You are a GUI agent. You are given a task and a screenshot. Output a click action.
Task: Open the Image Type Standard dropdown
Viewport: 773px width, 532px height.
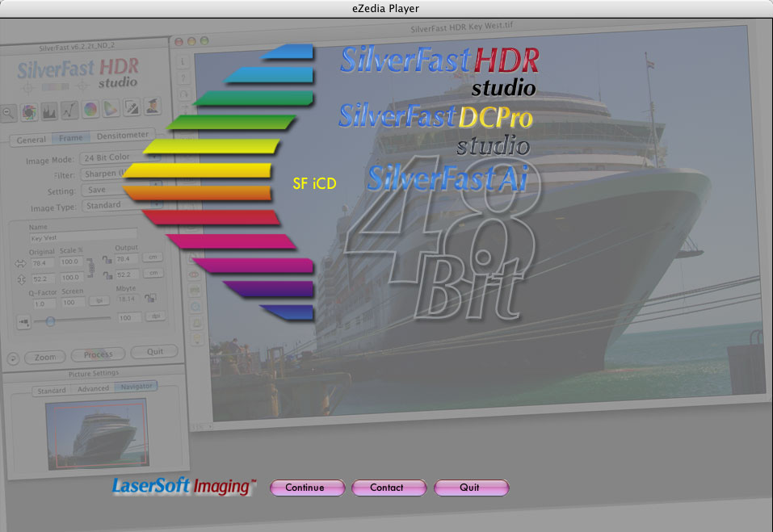click(113, 206)
